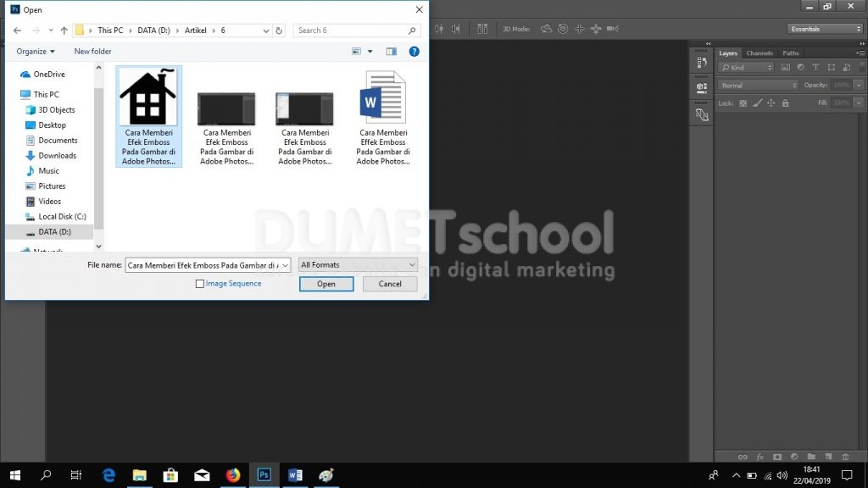The height and width of the screenshot is (488, 868).
Task: Click the auto-align layers icon in options bar
Action: [482, 29]
